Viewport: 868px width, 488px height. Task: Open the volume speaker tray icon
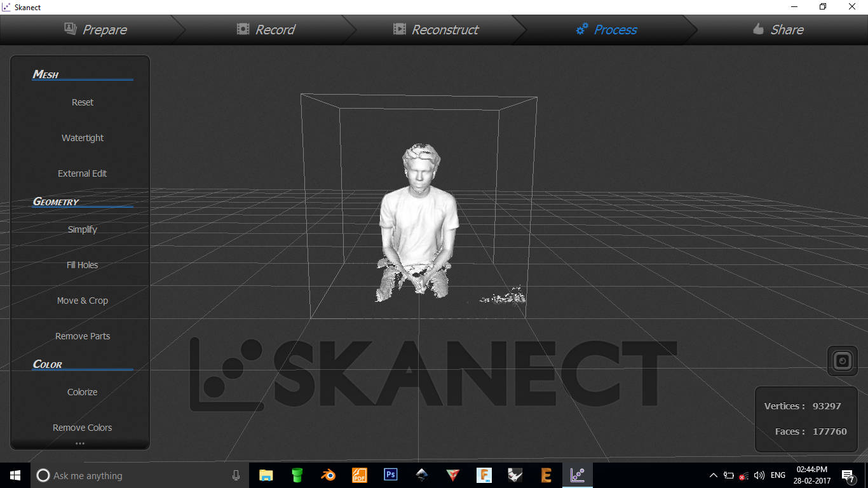759,475
